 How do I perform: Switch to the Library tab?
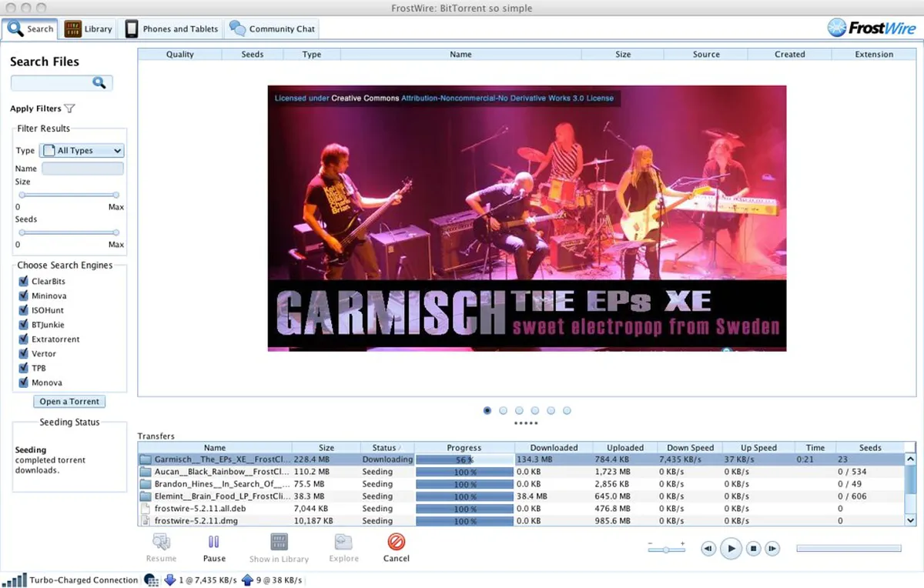pos(89,29)
